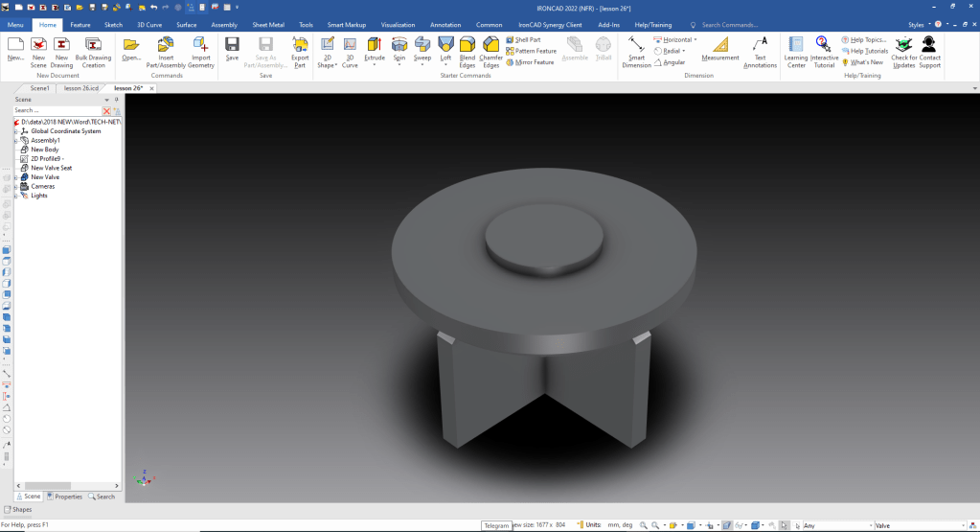Select the Chamfer Edges tool
The height and width of the screenshot is (532, 980).
tap(490, 44)
